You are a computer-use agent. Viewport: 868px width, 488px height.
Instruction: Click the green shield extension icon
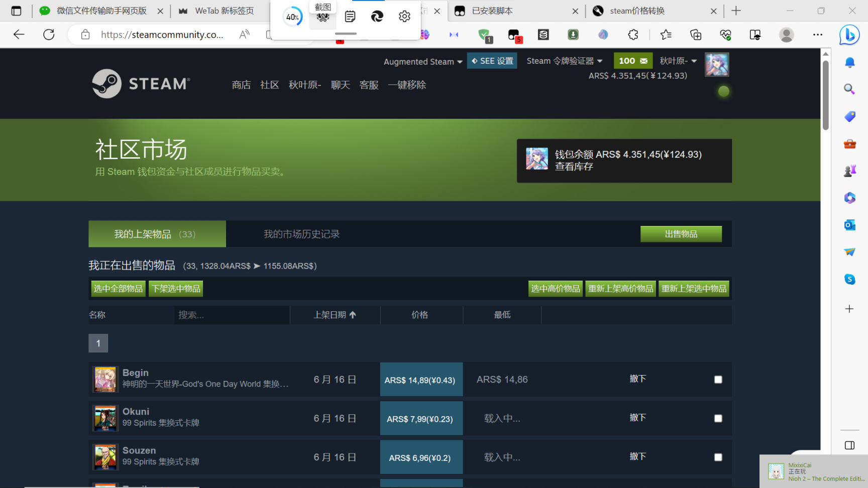pos(484,35)
